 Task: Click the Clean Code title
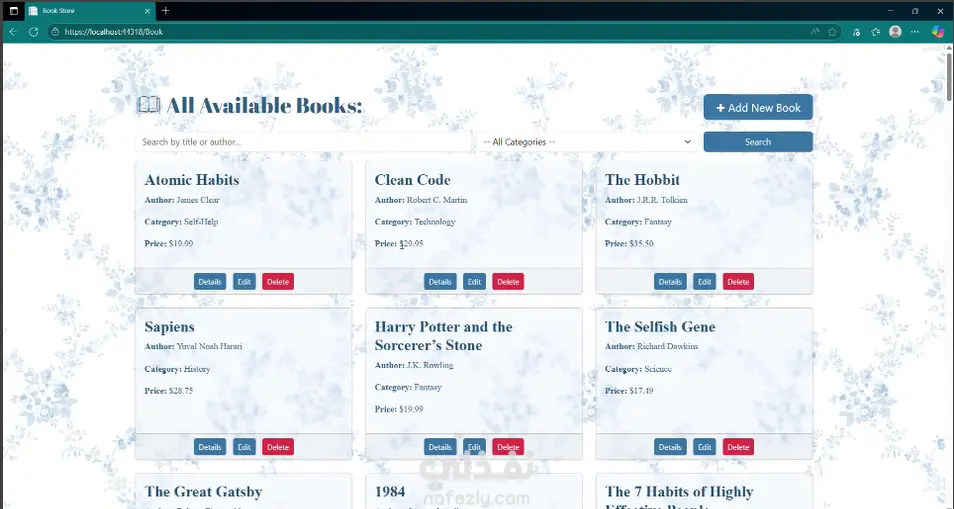click(413, 180)
